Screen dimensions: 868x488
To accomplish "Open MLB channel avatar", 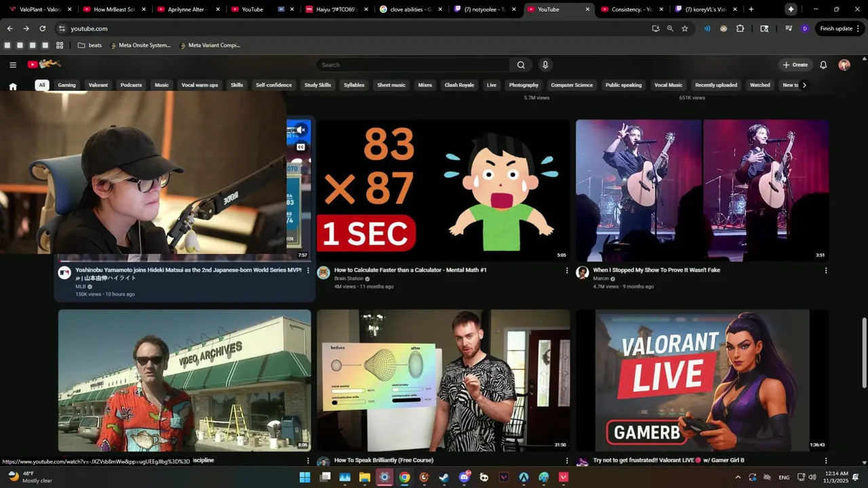I will pos(64,272).
